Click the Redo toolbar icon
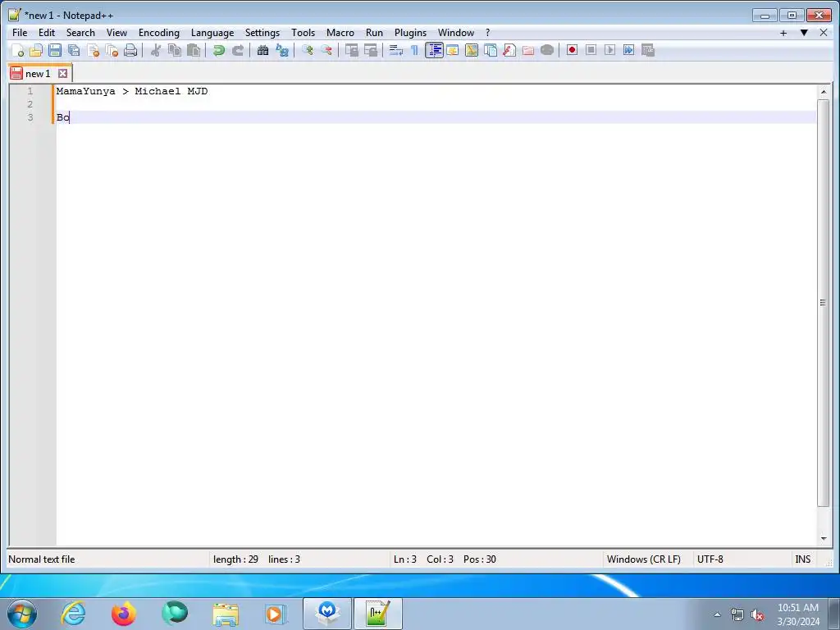Image resolution: width=840 pixels, height=630 pixels. (237, 50)
